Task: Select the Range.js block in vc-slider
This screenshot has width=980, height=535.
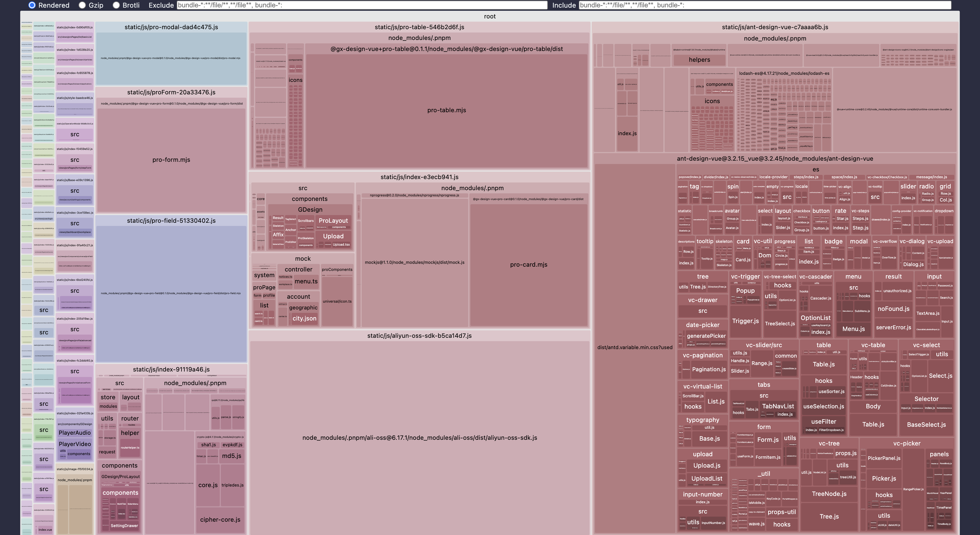Action: click(x=762, y=364)
